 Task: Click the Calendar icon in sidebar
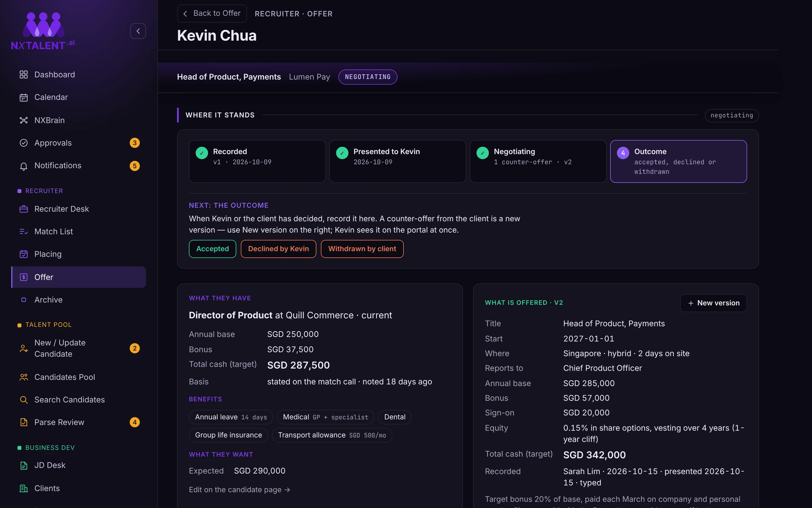(x=24, y=98)
